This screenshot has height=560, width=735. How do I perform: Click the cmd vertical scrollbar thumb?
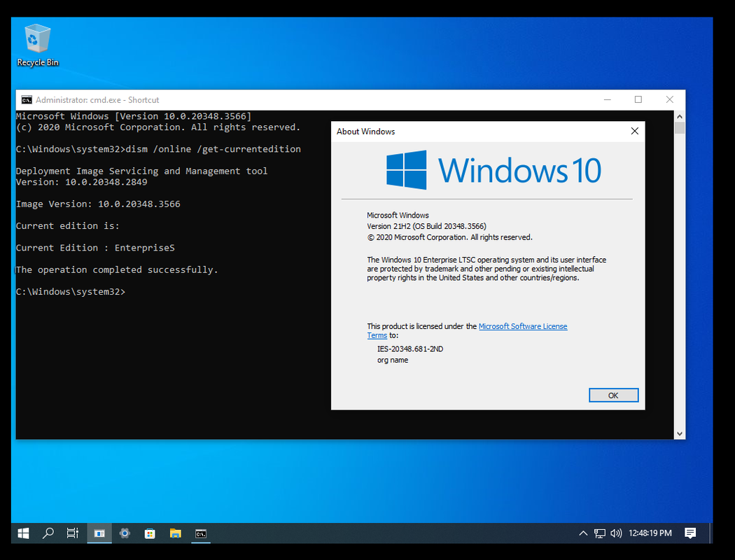(x=680, y=128)
